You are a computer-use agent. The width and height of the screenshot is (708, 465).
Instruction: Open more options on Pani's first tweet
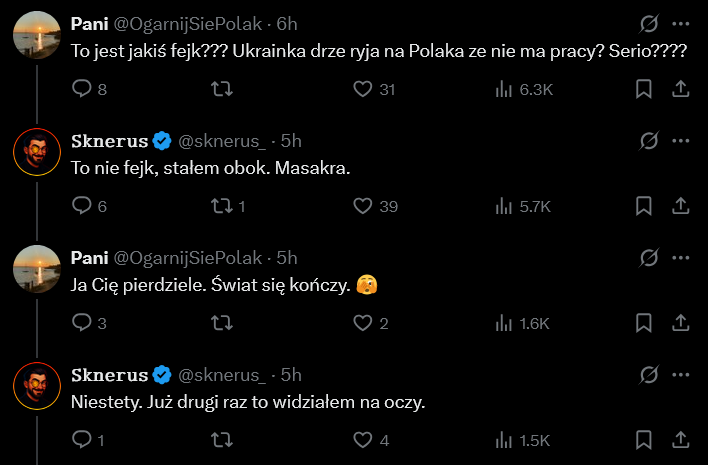click(x=680, y=24)
